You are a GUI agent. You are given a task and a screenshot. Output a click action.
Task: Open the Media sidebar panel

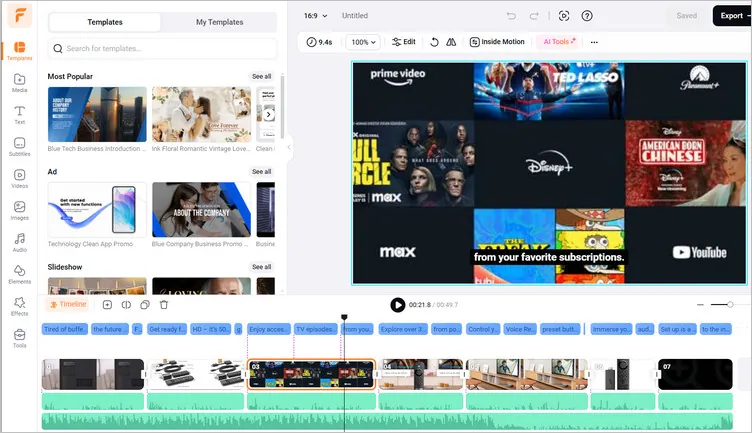(19, 83)
